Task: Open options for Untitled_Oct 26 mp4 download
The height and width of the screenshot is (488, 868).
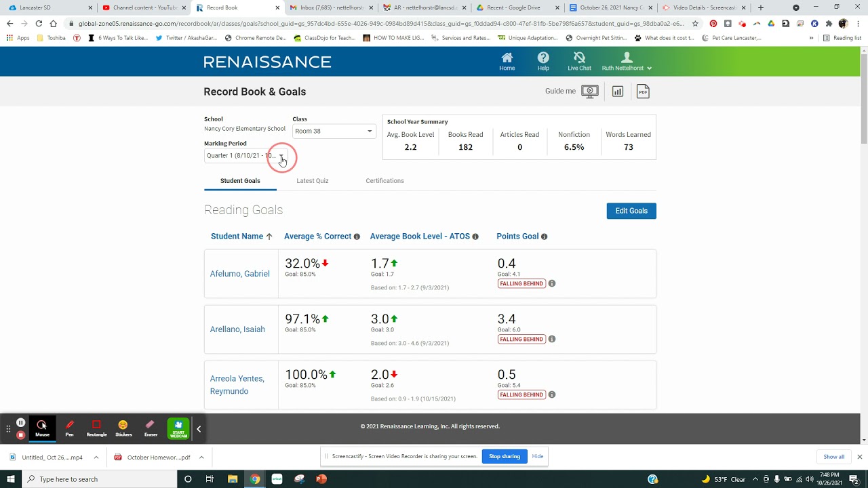Action: pos(96,457)
